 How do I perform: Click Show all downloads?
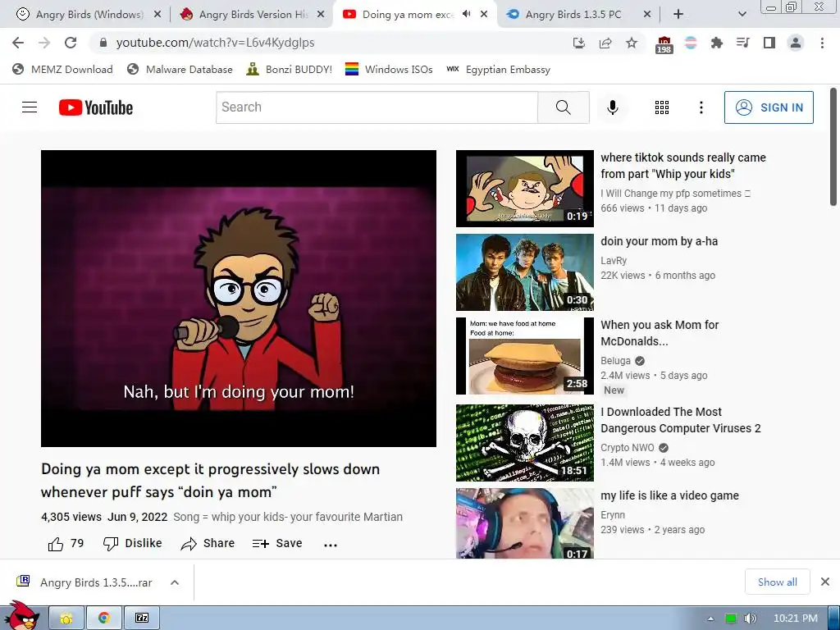(778, 582)
